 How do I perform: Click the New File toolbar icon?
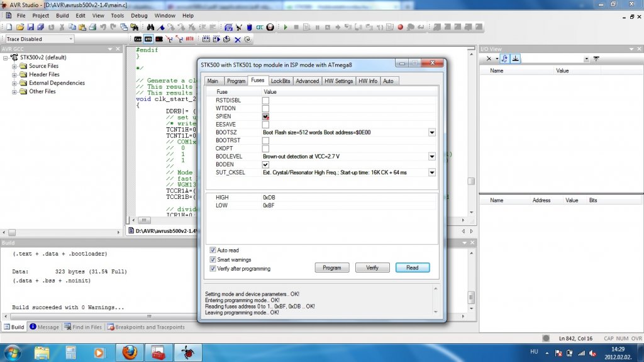pos(9,27)
